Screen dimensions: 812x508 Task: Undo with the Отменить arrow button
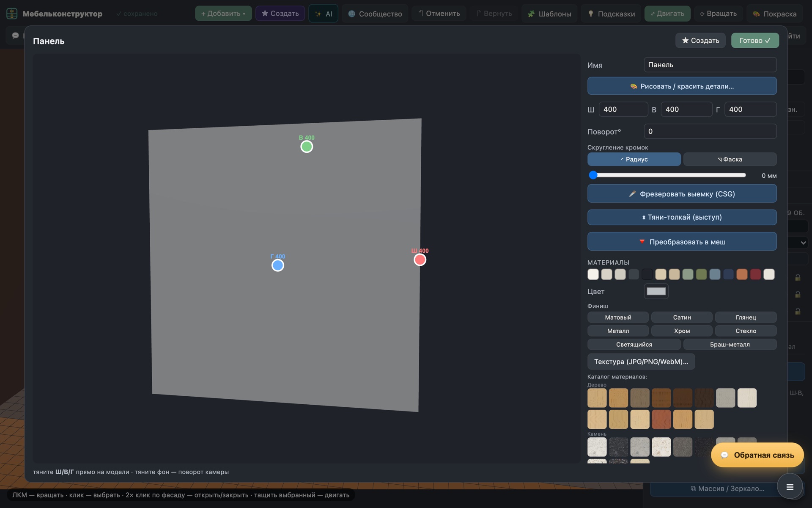[x=439, y=14]
